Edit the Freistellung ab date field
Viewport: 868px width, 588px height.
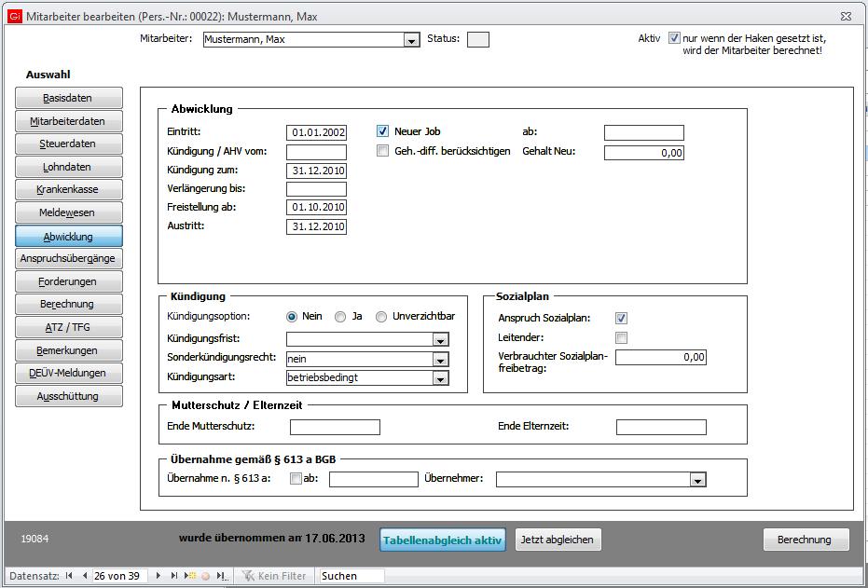point(317,208)
